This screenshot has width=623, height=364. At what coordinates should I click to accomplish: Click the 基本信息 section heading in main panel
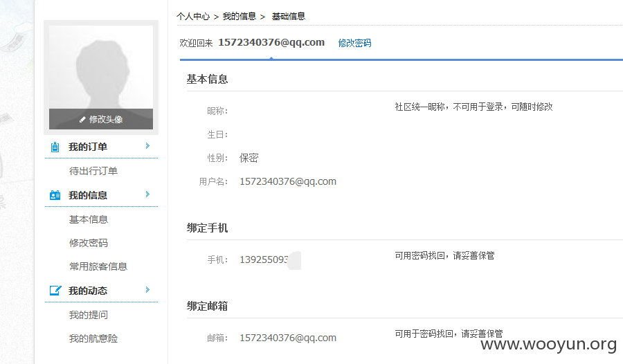208,79
